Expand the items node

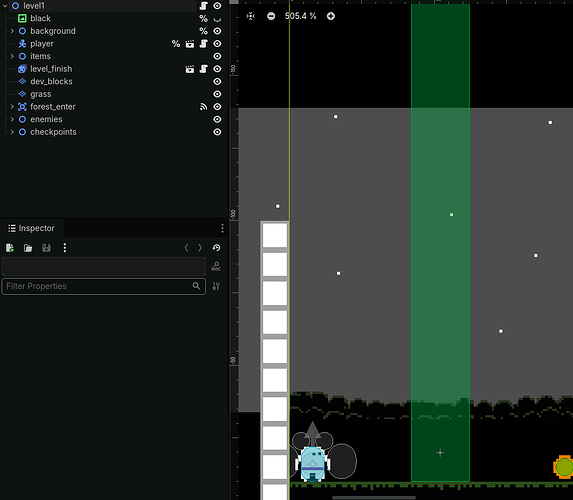tap(12, 56)
